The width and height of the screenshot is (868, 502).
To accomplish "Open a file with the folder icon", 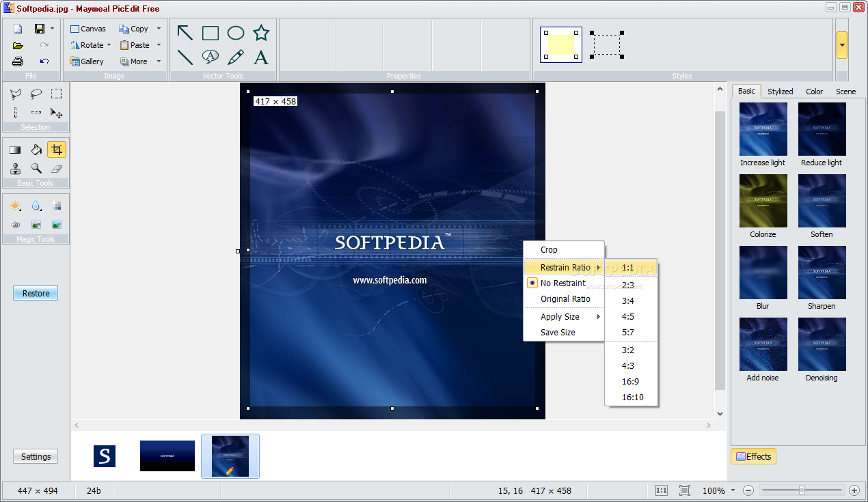I will (18, 45).
